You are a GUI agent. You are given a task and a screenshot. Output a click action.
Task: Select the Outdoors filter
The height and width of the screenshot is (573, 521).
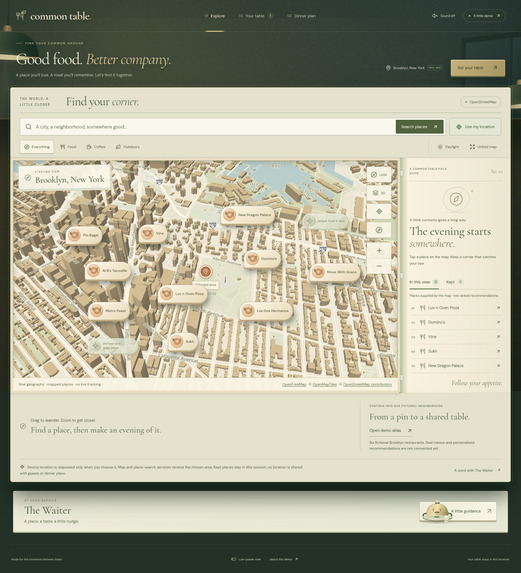coord(128,147)
